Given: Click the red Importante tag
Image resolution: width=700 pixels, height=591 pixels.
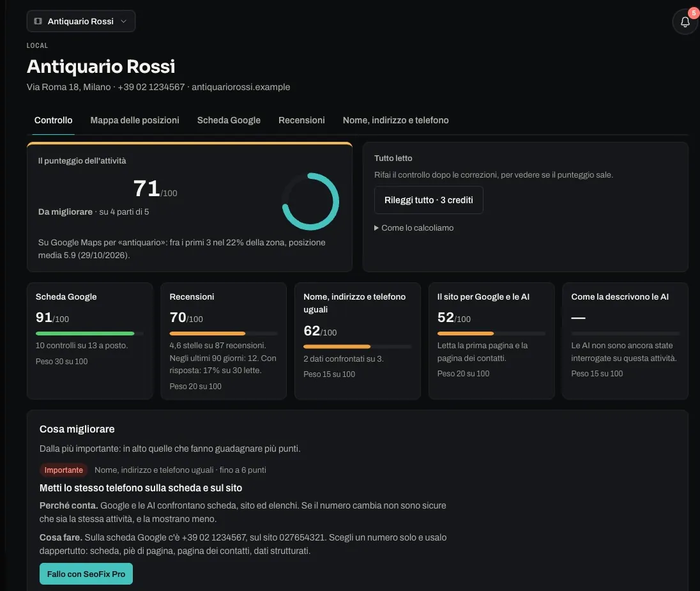Looking at the screenshot, I should [63, 470].
